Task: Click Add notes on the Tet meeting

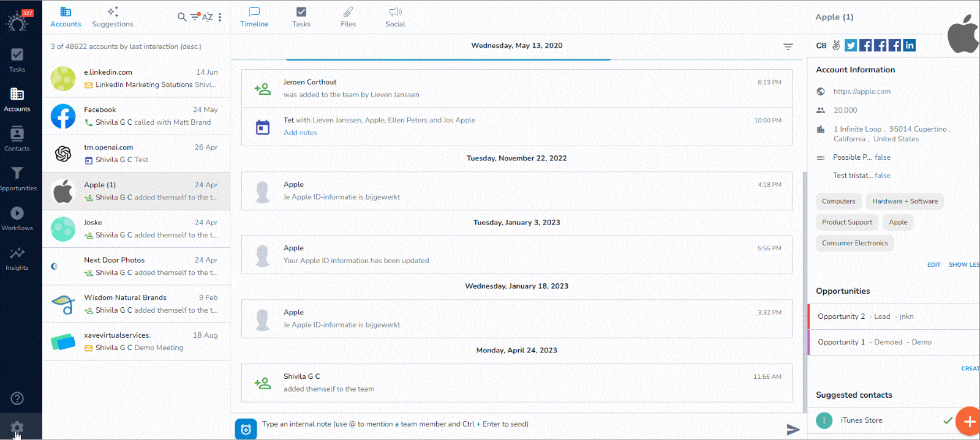Action: tap(300, 133)
